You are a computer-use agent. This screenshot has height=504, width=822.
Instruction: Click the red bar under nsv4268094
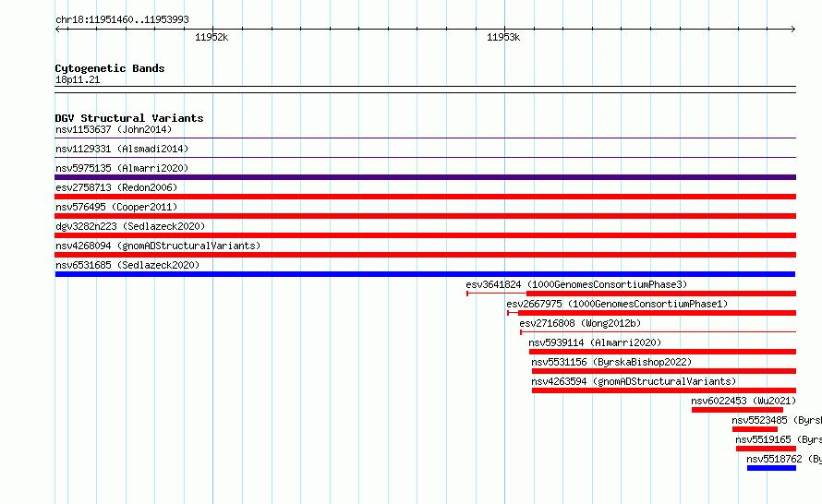tap(425, 255)
